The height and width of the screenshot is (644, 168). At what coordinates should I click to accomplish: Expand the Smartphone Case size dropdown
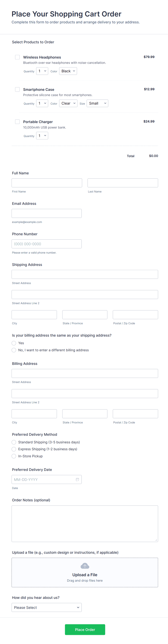tap(98, 103)
